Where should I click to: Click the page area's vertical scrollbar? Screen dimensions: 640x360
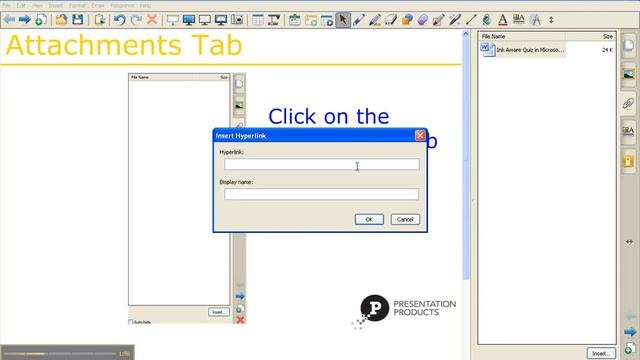[x=466, y=159]
